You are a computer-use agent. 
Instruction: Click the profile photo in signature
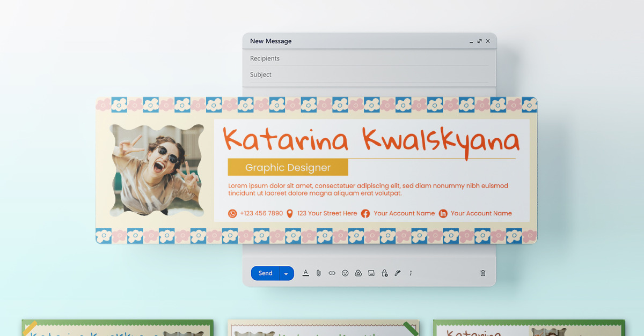coord(158,170)
